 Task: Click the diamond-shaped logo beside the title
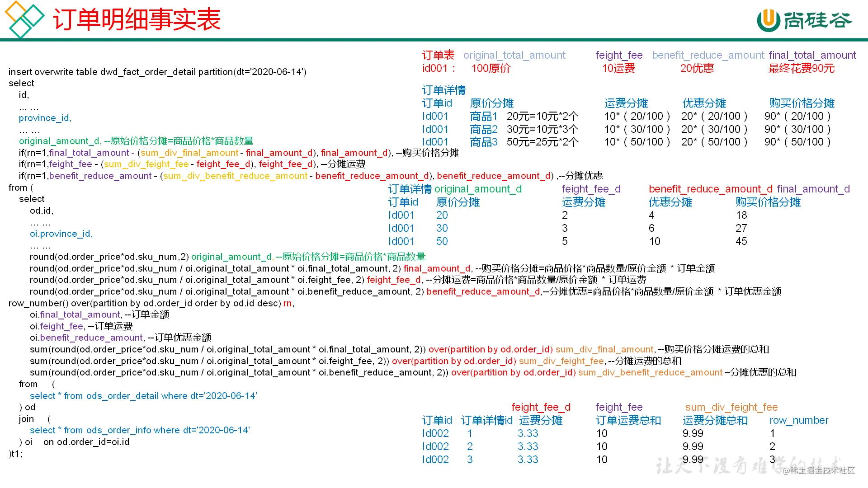24,19
